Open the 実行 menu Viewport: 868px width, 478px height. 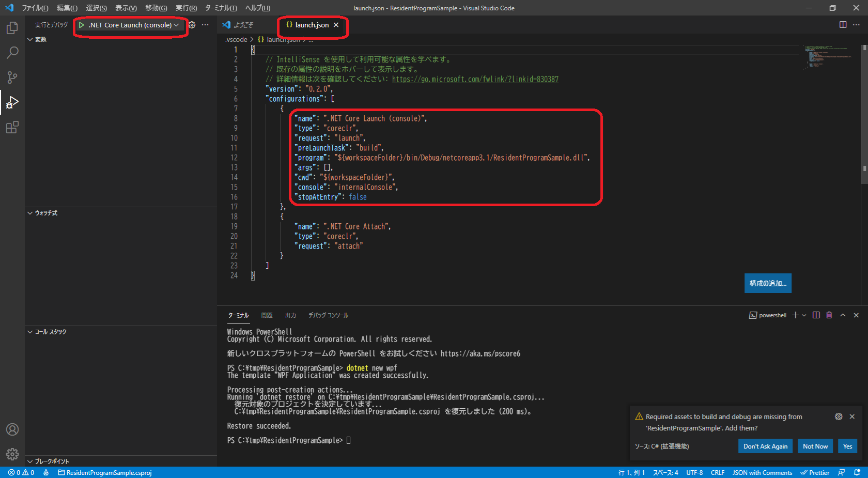point(187,8)
